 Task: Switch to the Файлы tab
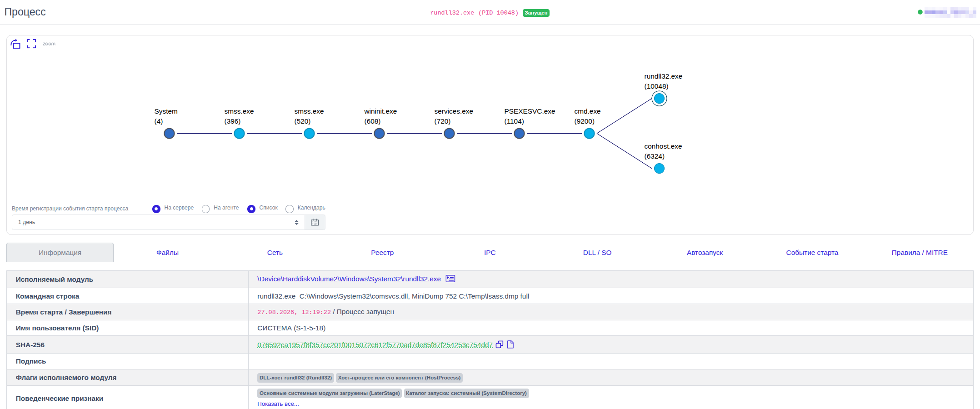point(167,253)
